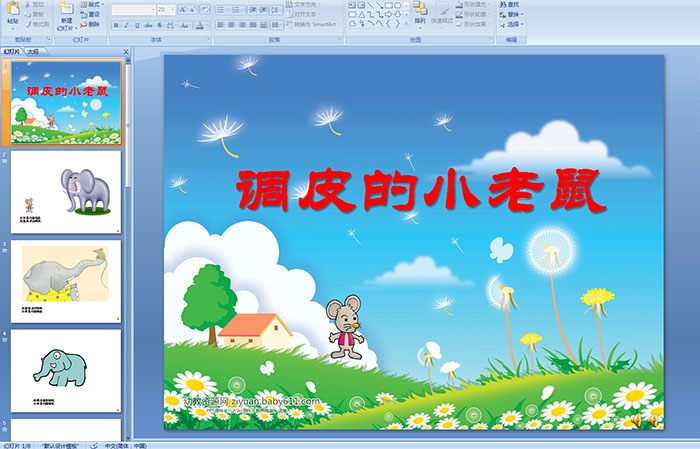This screenshot has width=700, height=449.
Task: Open the Align Text (对齐文本) dropdown
Action: point(303,14)
